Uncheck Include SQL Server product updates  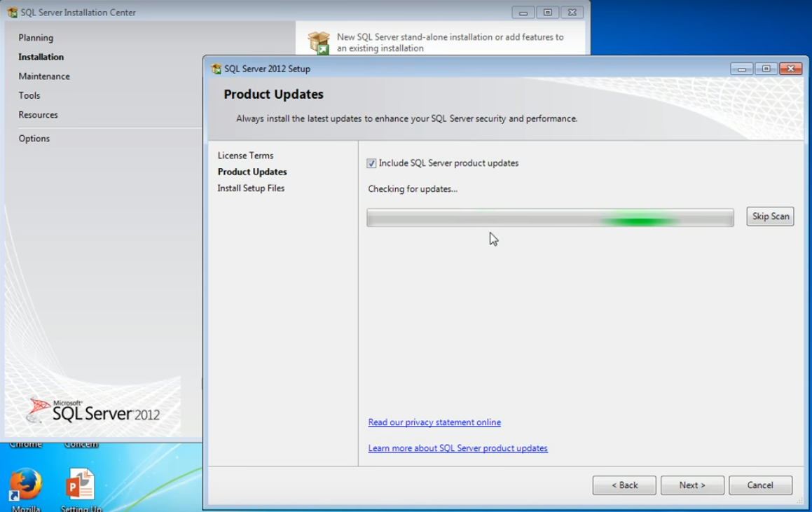(371, 164)
